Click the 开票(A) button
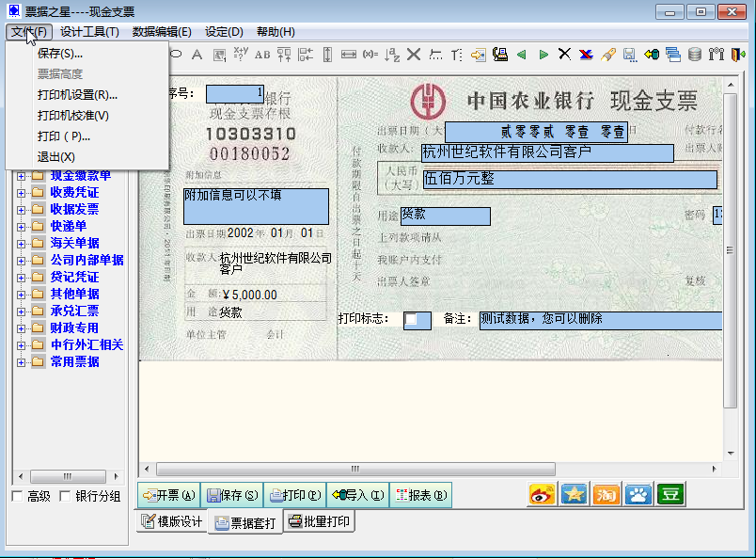Viewport: 756px width, 559px height. pos(169,495)
